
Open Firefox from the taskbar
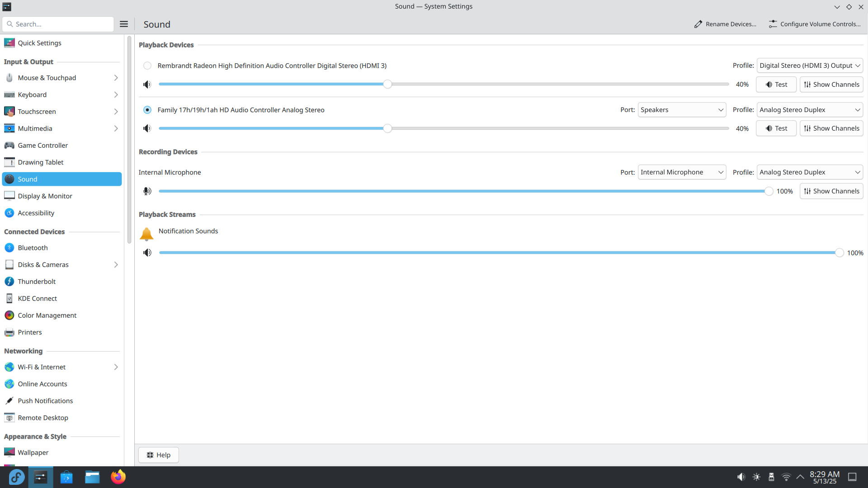point(118,477)
